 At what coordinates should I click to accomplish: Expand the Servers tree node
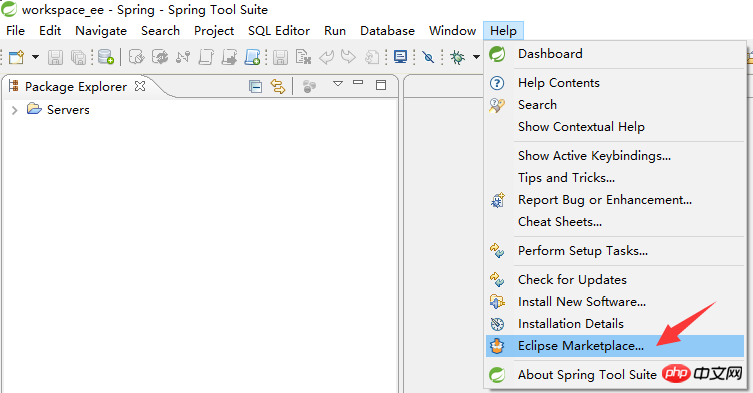[14, 110]
